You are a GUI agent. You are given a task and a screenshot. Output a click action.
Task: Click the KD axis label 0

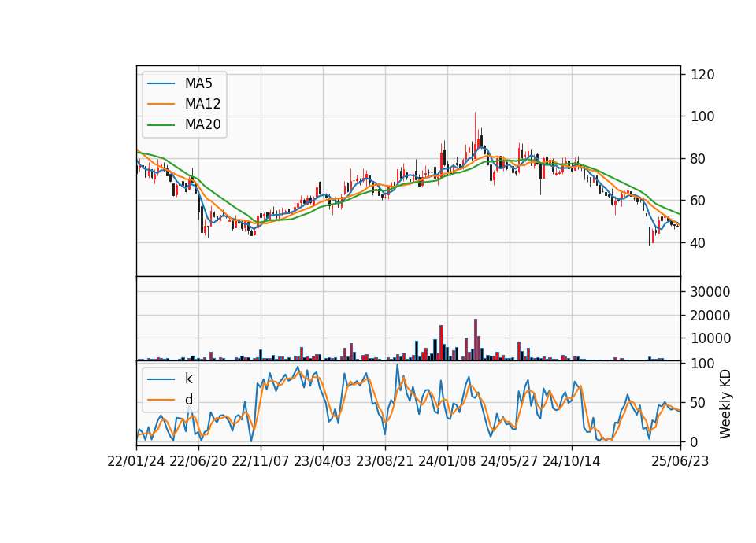(x=695, y=441)
